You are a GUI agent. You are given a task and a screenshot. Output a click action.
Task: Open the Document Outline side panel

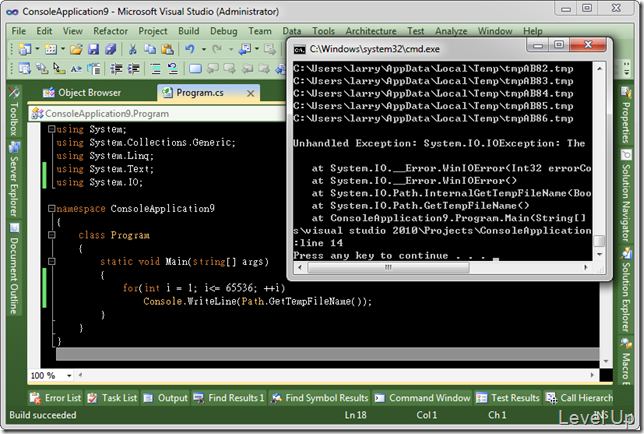(14, 269)
